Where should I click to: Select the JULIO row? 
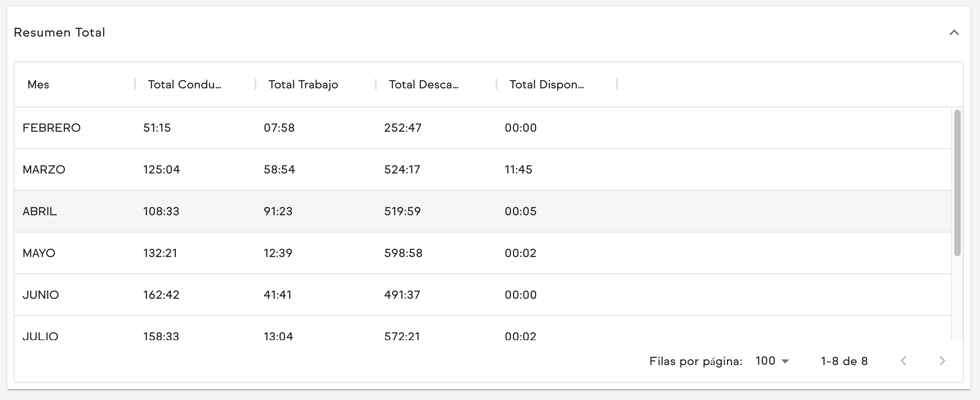tap(40, 336)
